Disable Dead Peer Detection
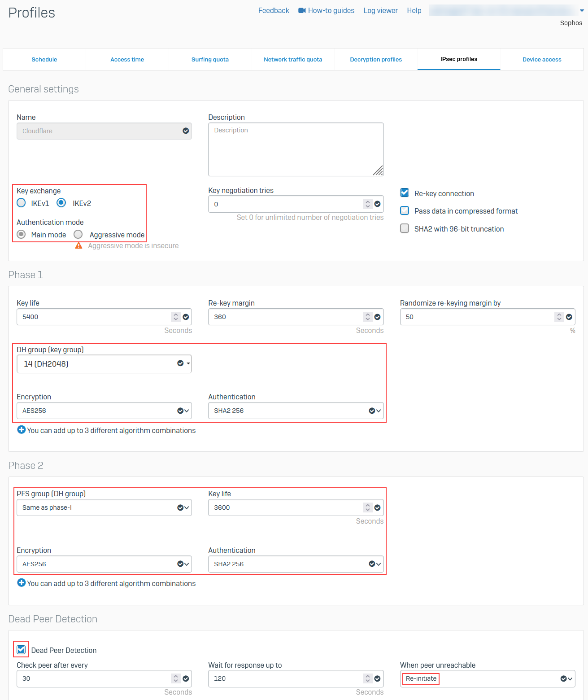588x700 pixels. [21, 649]
